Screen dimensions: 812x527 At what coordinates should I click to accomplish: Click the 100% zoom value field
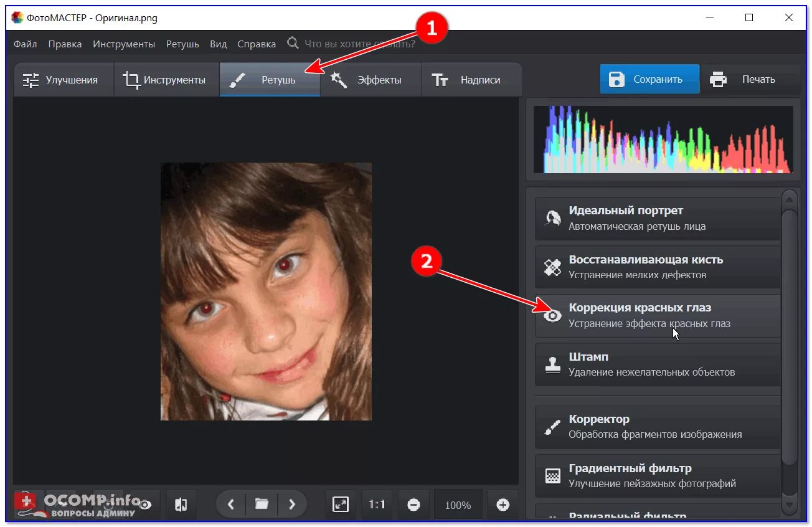458,505
